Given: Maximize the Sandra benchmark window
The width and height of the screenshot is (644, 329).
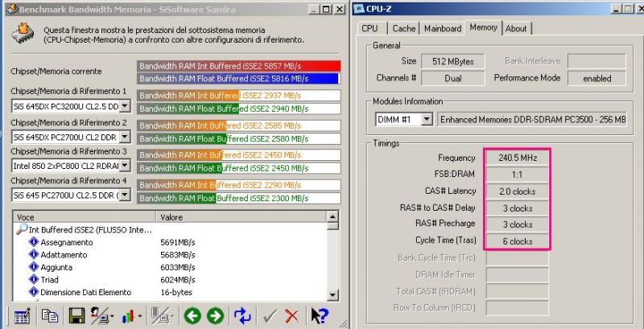Looking at the screenshot, I should 326,9.
